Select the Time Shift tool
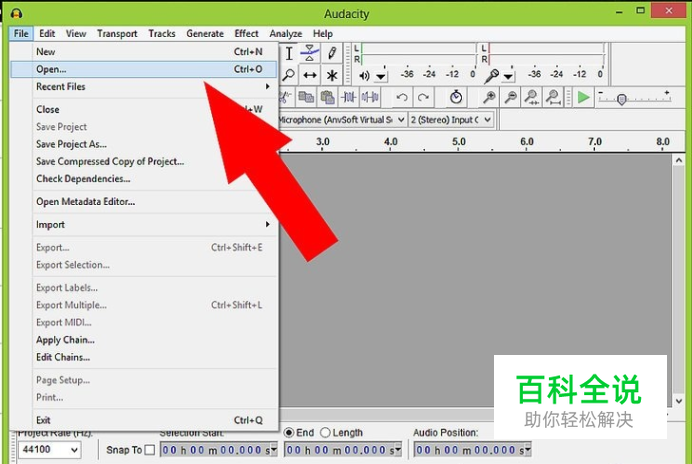Viewport: 692px width, 464px height. (x=310, y=75)
